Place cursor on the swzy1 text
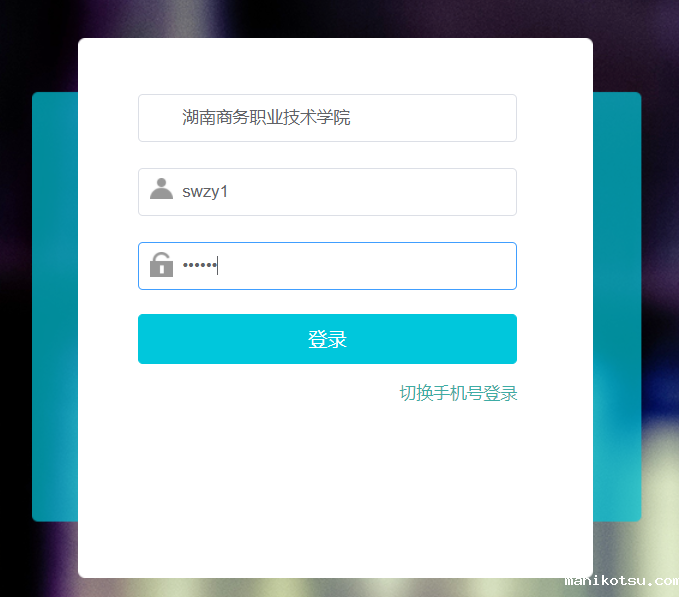Viewport: 679px width, 597px height. [x=205, y=192]
